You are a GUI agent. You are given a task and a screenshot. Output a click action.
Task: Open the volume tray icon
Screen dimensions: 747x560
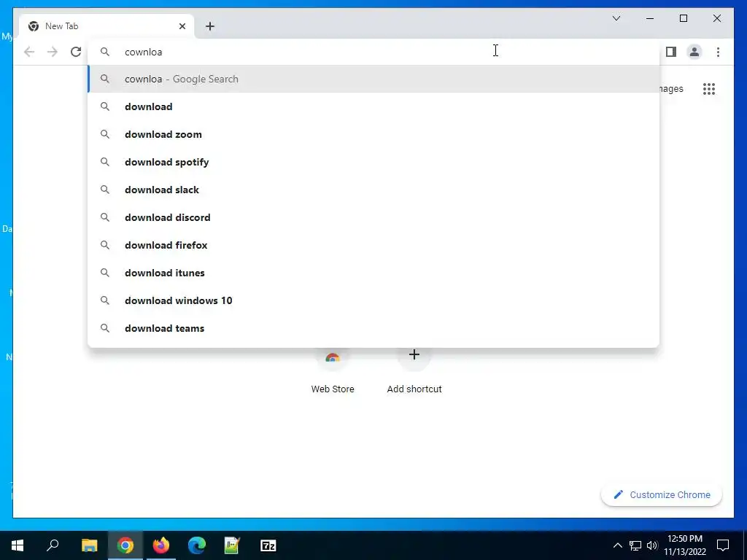click(652, 545)
